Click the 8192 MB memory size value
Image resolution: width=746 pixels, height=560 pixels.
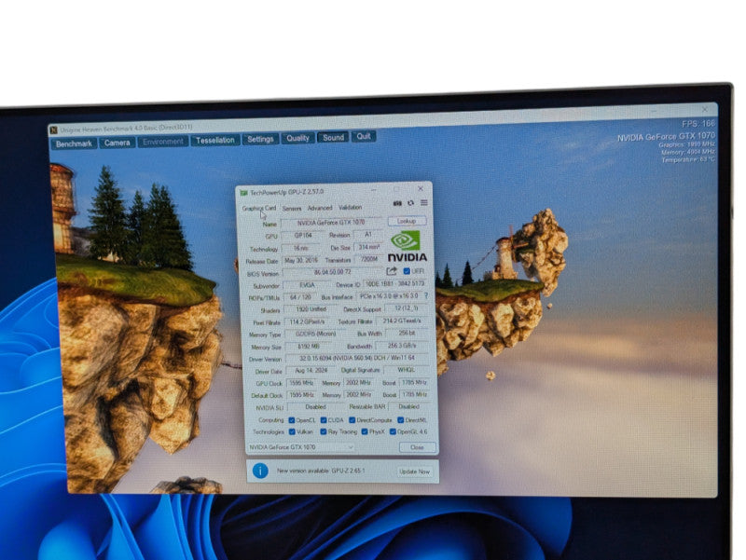point(309,347)
